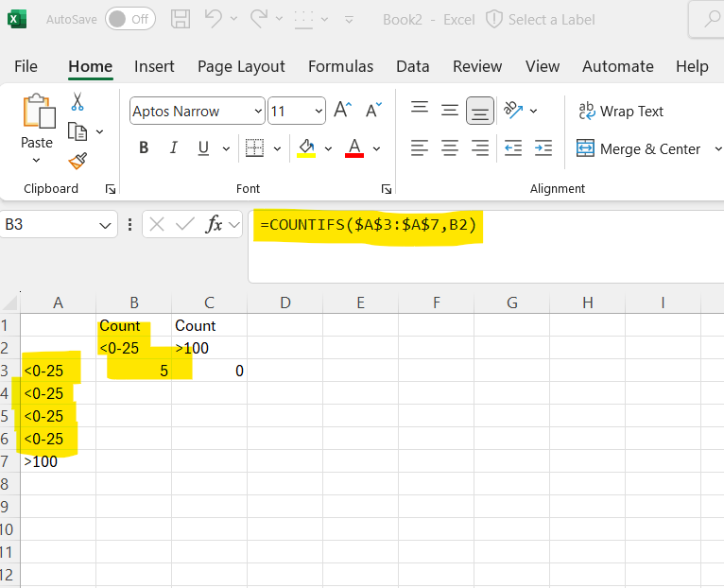
Task: Click Decrease Indent icon
Action: [x=513, y=148]
